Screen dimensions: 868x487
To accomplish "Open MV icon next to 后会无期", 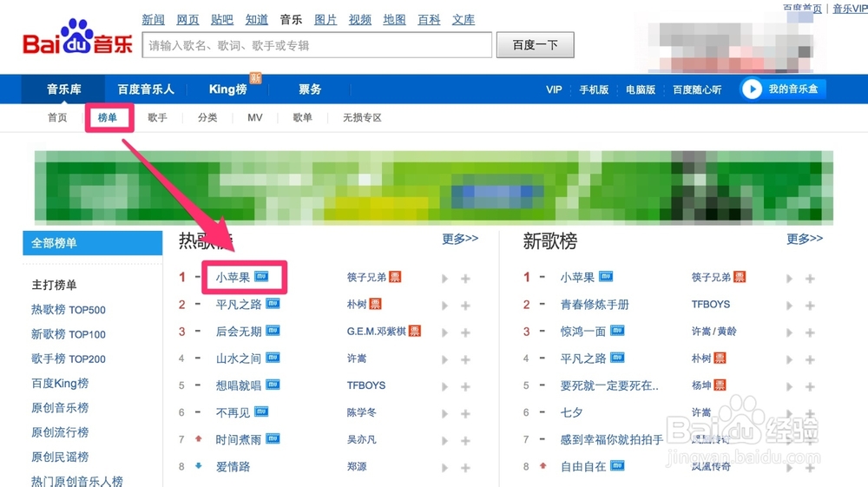I will tap(273, 331).
